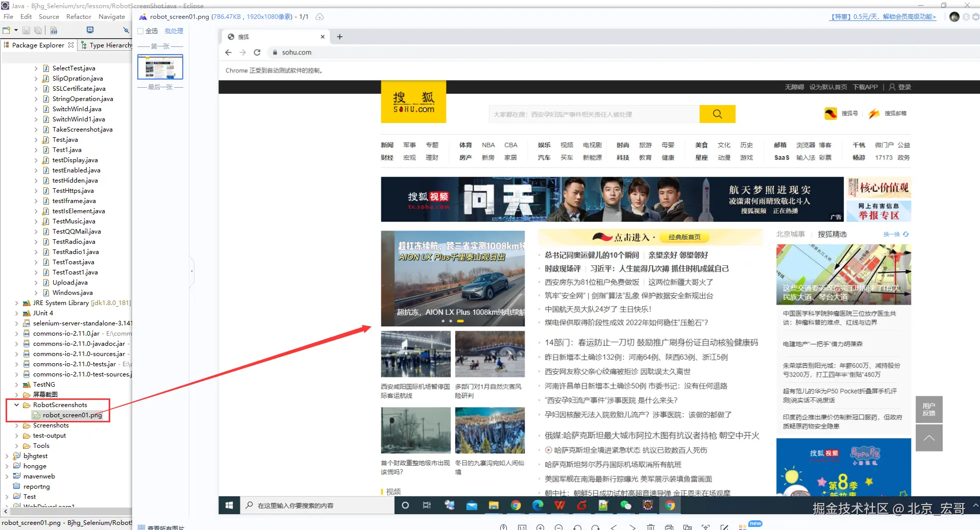
Task: Toggle the Skip All Breakpoints icon
Action: (126, 30)
